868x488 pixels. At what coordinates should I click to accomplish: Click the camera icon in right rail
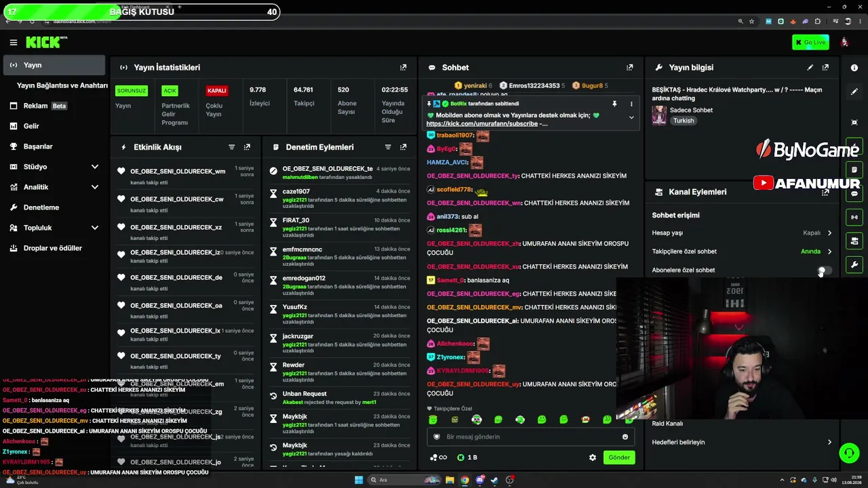pyautogui.click(x=854, y=241)
